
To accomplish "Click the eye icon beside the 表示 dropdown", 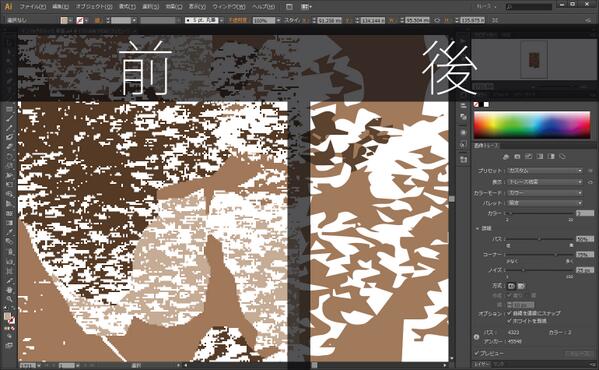I will [x=591, y=182].
